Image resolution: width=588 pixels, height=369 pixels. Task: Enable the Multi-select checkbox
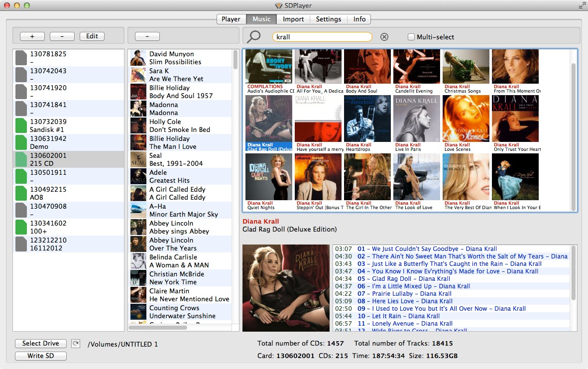[x=411, y=37]
